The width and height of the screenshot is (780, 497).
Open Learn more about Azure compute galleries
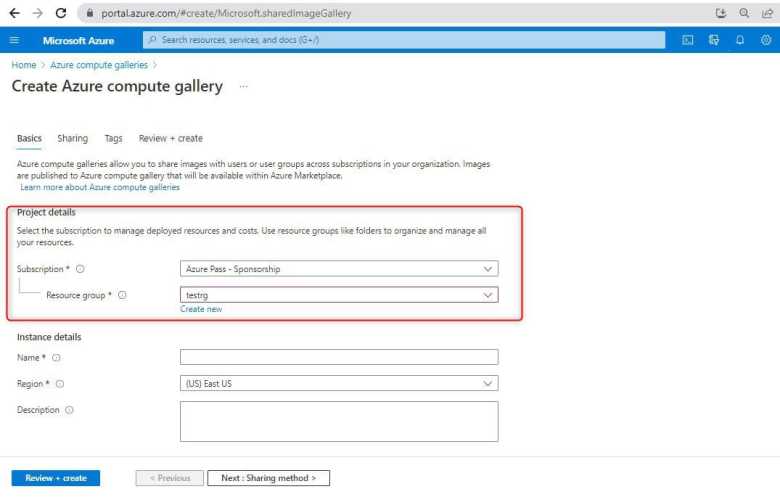click(100, 187)
